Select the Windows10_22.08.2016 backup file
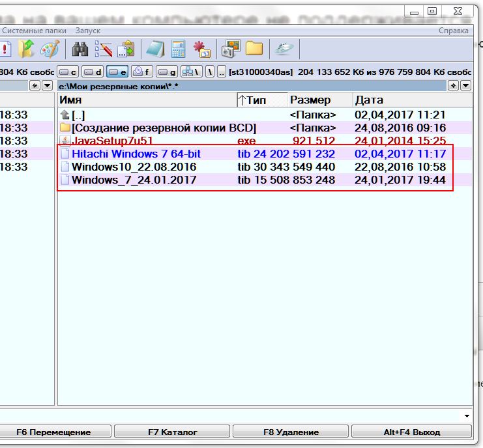The width and height of the screenshot is (483, 448). (x=134, y=167)
